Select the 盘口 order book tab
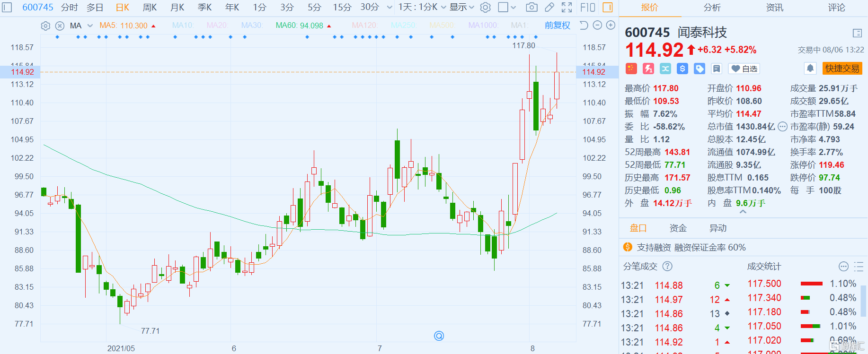Screen dimensions: 868x354 tap(638, 228)
